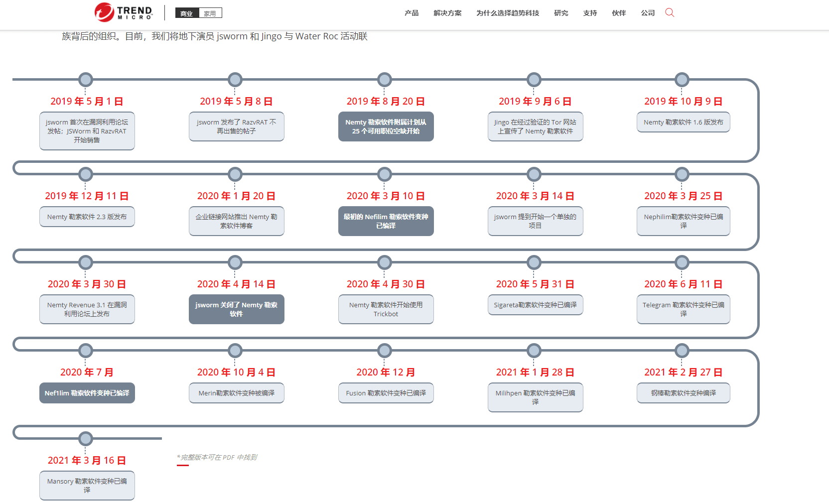829x504 pixels.
Task: Select timeline marker for 2021 年 2 月 27 日
Action: 682,351
